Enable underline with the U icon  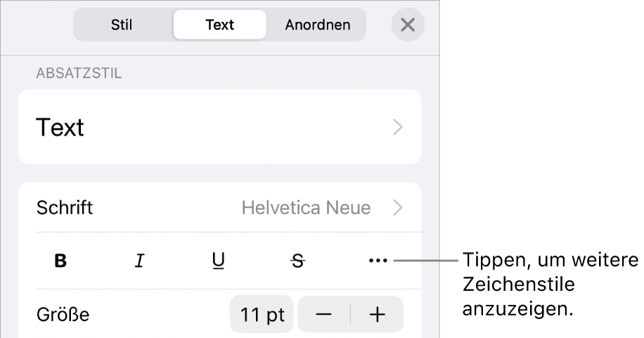pos(219,261)
